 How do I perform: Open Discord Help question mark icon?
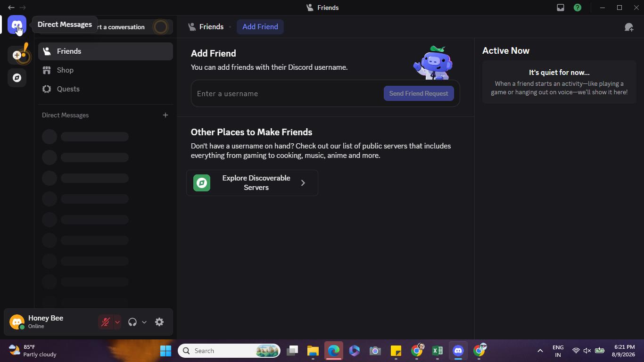coord(578,8)
